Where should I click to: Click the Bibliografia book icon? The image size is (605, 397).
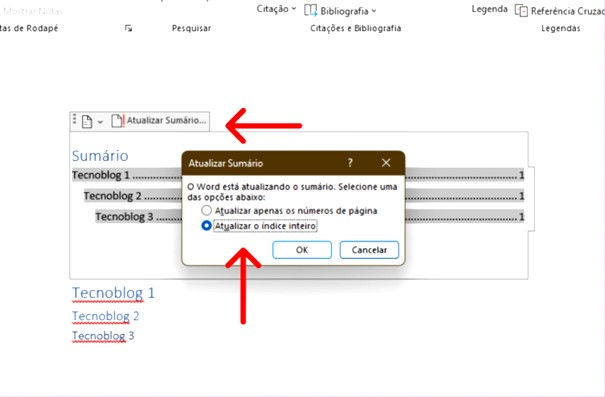click(310, 10)
